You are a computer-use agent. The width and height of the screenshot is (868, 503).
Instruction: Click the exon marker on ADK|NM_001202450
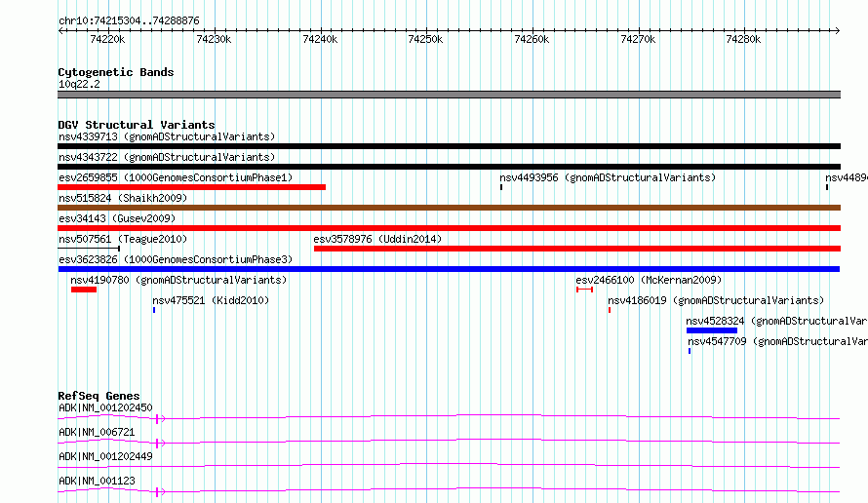click(158, 419)
